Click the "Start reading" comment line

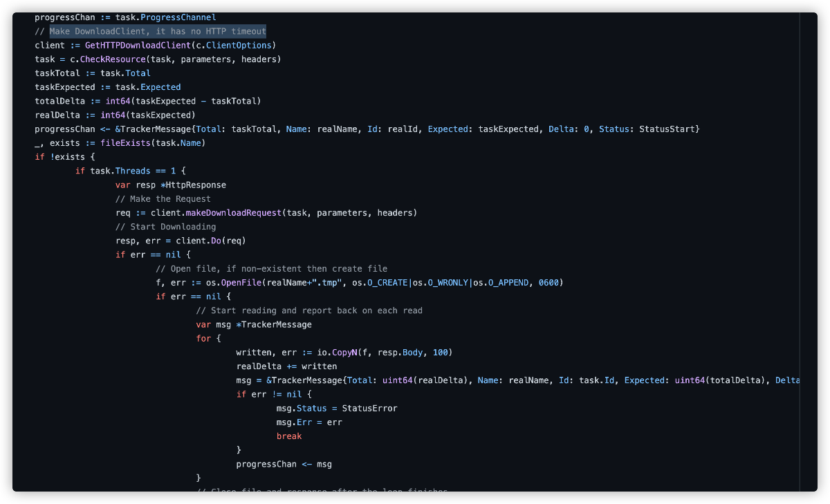[x=309, y=310]
